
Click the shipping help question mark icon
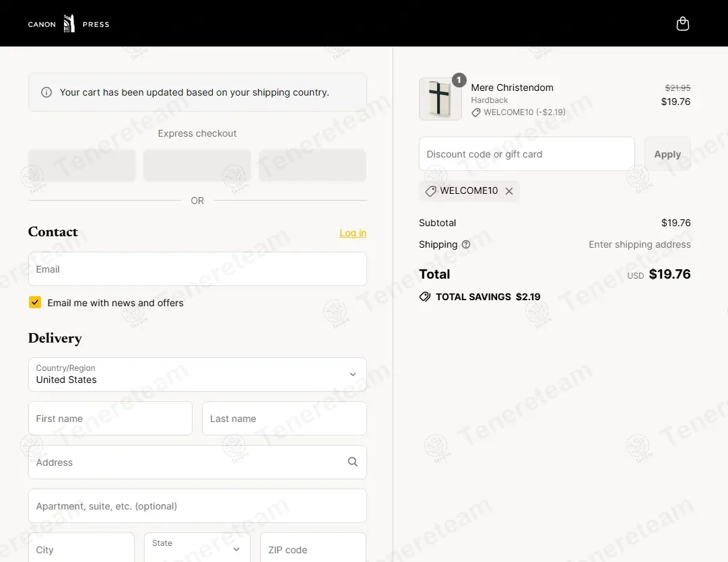(x=466, y=244)
